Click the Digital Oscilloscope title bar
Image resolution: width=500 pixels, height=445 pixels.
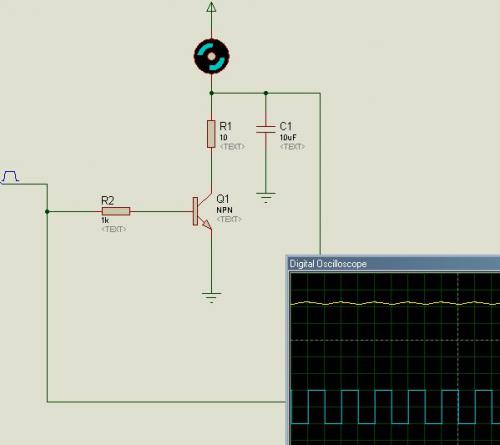393,264
